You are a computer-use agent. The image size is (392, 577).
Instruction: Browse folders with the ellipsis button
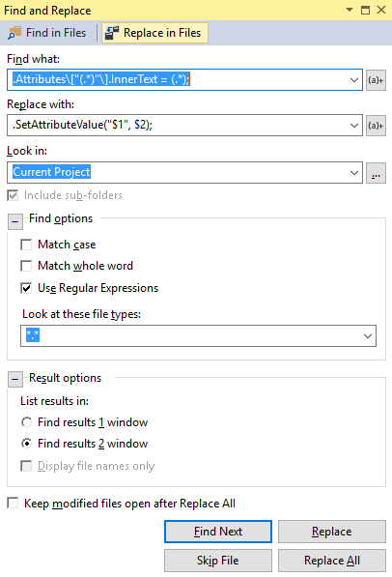(x=376, y=173)
